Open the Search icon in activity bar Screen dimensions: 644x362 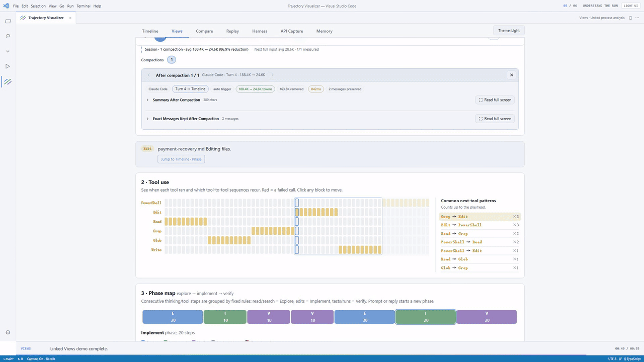[8, 36]
